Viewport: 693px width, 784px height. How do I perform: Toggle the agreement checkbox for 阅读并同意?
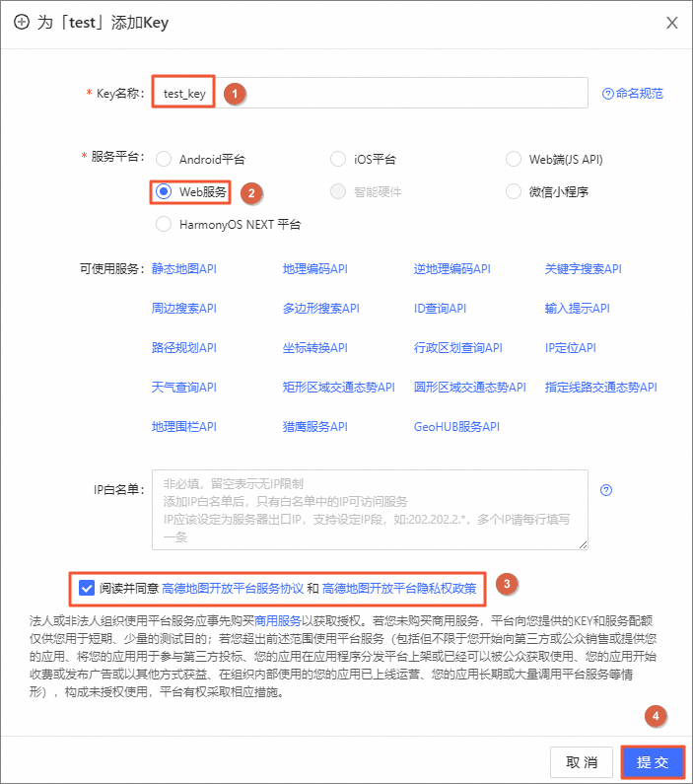tap(87, 588)
